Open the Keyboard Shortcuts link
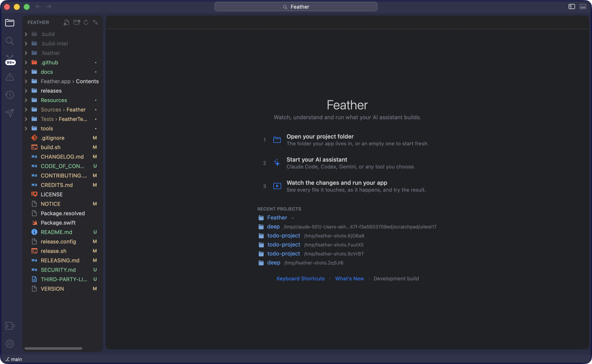592x364 pixels. click(300, 279)
